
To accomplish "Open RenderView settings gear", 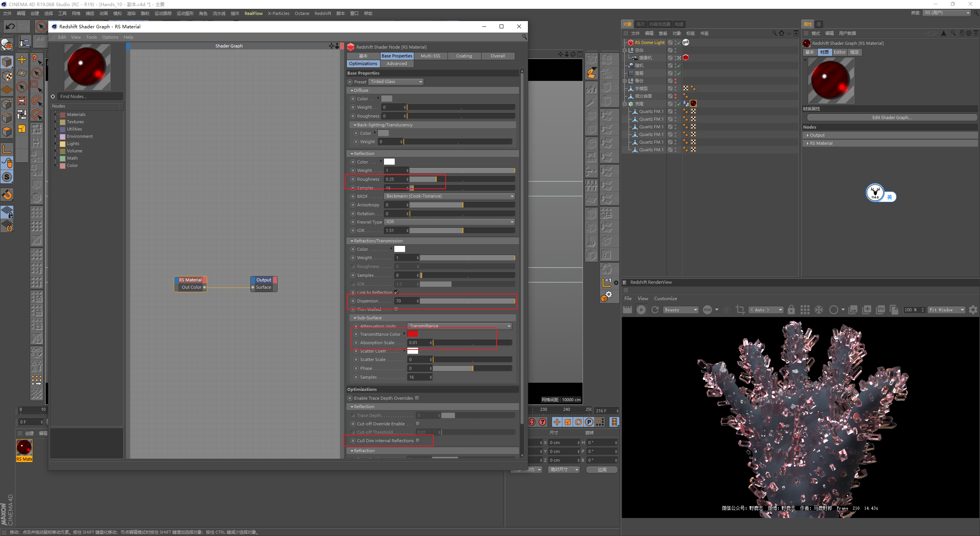I will 973,310.
